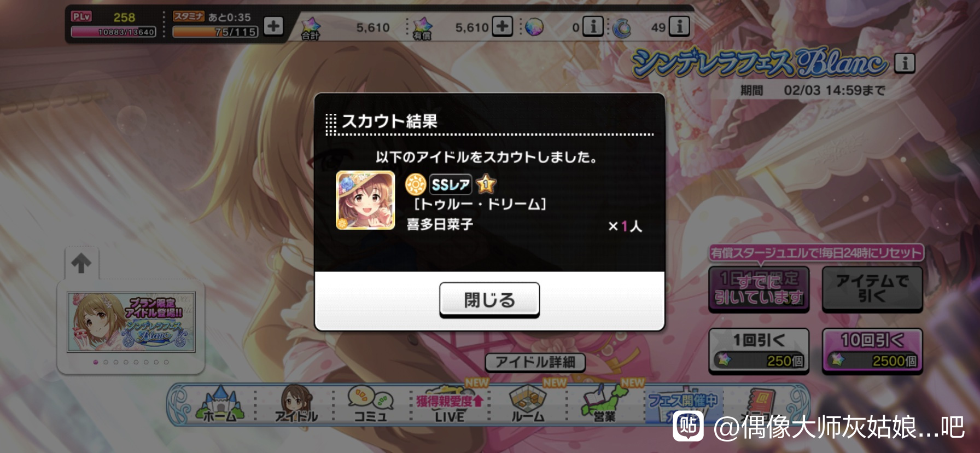Open 営業 map menu
The image size is (980, 453).
(604, 404)
